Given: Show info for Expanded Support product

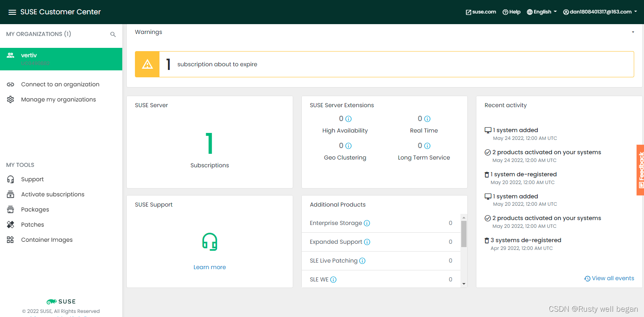Looking at the screenshot, I should click(367, 242).
